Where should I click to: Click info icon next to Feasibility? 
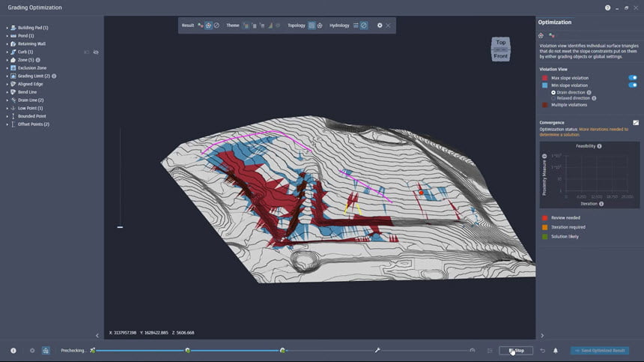[600, 146]
